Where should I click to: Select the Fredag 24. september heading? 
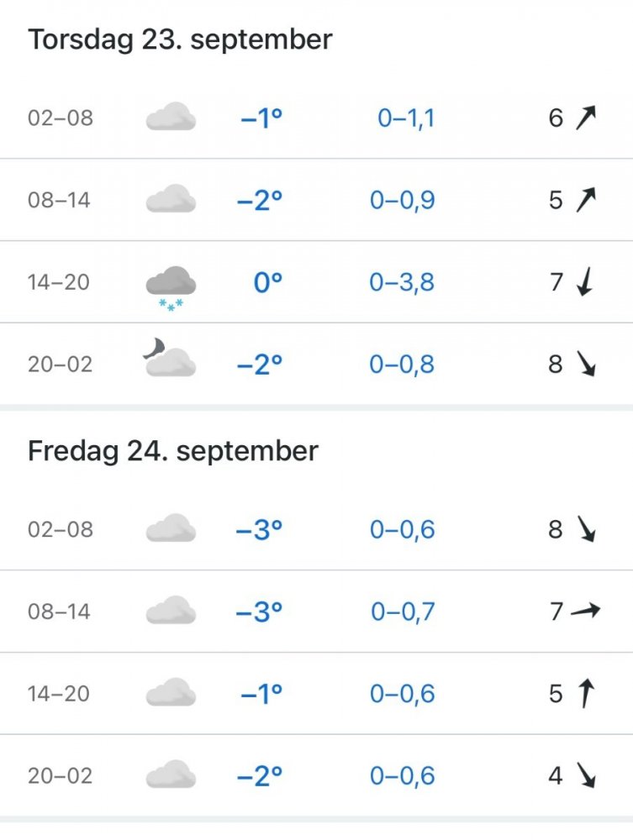click(173, 451)
